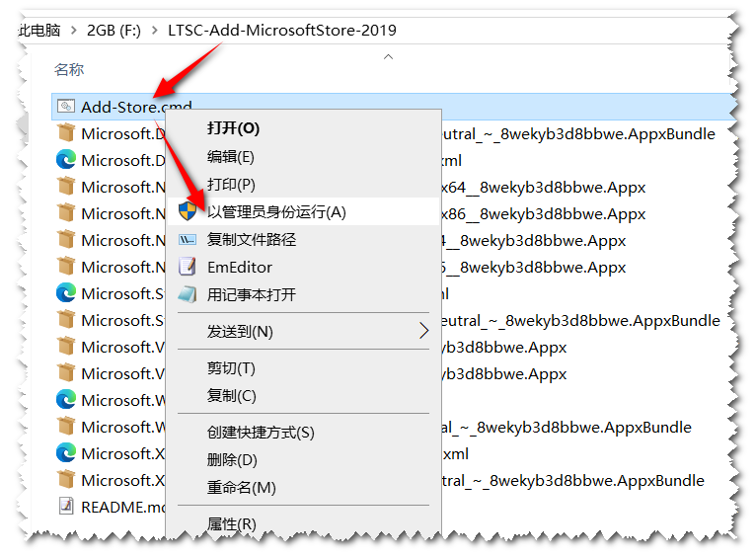Choose 打印(P) in the context menu
756x558 pixels.
(304, 185)
